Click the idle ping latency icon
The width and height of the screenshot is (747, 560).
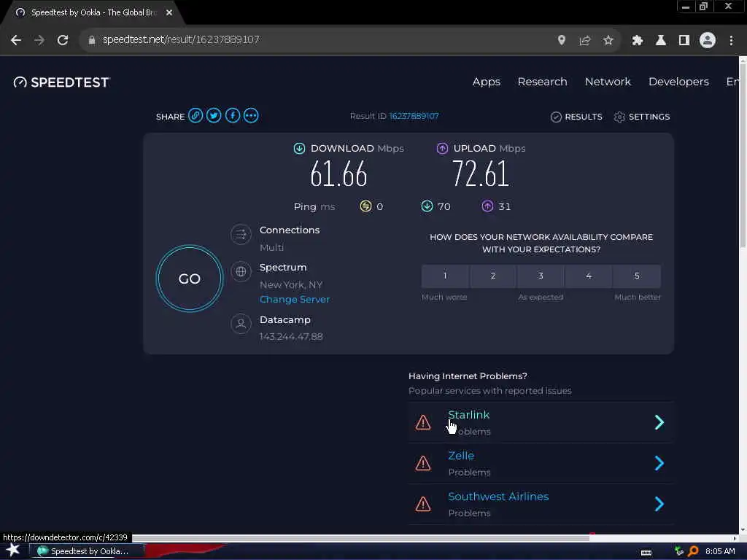(365, 206)
